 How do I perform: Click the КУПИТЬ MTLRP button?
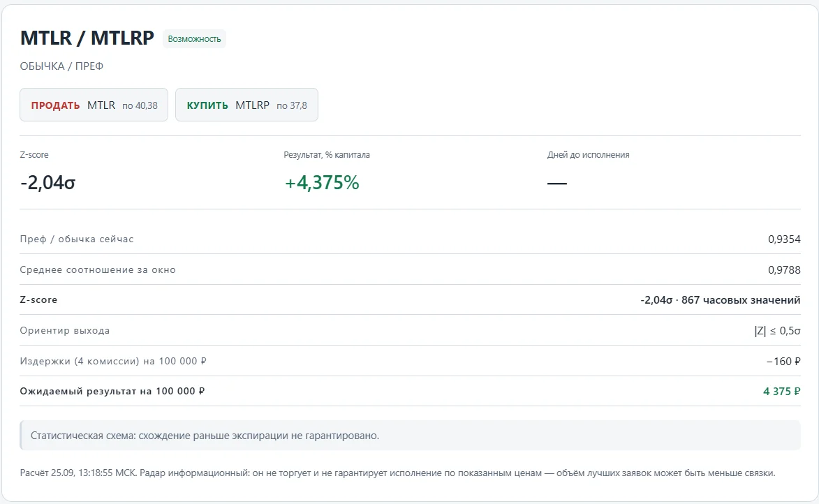coord(246,105)
